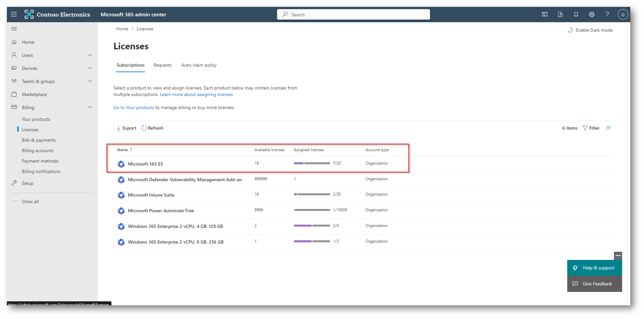The image size is (644, 319).
Task: Click the Show all ellipsis icon
Action: pyautogui.click(x=14, y=201)
